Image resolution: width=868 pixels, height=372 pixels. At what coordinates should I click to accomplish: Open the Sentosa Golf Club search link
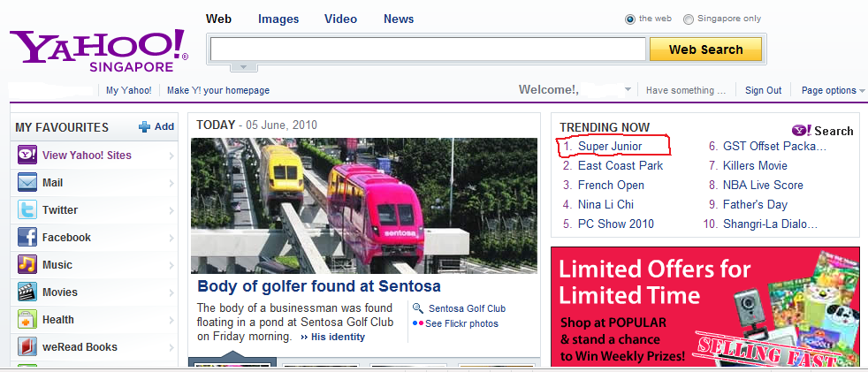467,308
